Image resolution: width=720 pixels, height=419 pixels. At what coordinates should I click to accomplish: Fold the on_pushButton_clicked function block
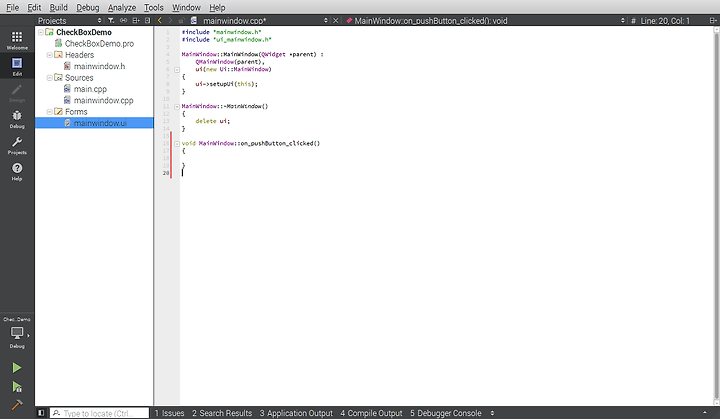[177, 144]
